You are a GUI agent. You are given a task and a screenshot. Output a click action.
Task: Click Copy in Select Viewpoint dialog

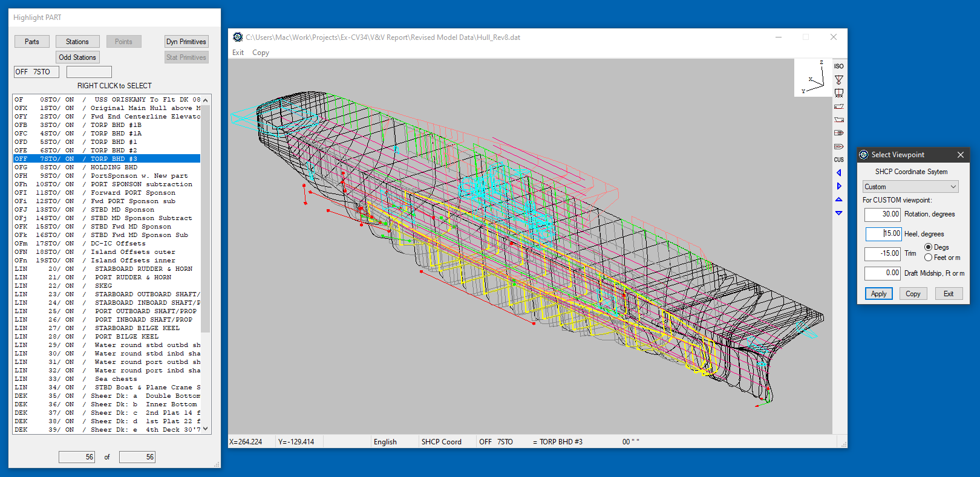pyautogui.click(x=913, y=294)
